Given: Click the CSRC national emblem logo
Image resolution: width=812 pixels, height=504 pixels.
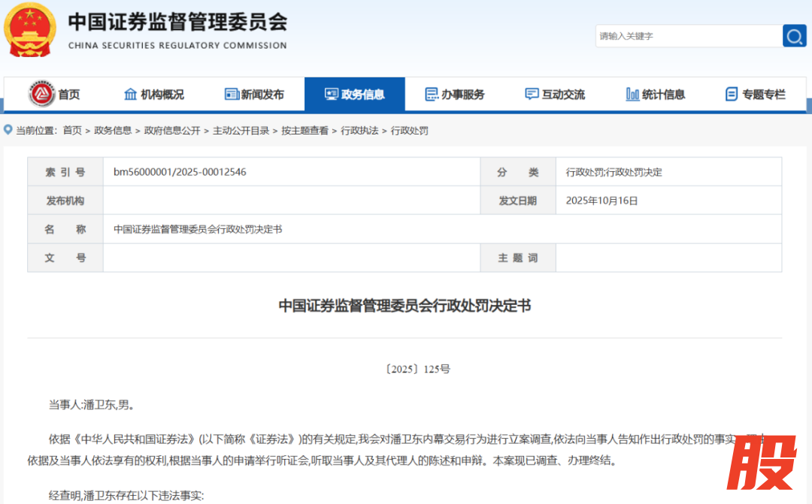Looking at the screenshot, I should click(30, 30).
